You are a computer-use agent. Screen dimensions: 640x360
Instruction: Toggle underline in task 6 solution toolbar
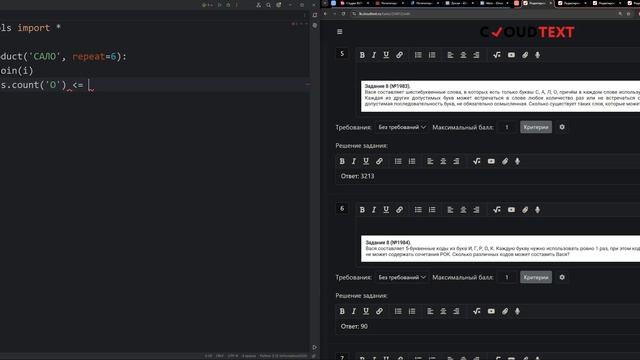(x=366, y=311)
